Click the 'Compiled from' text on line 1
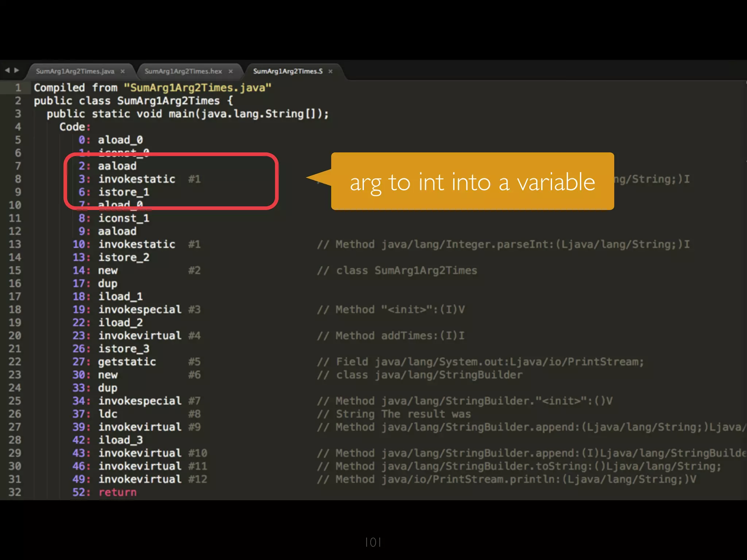The width and height of the screenshot is (747, 560). coord(76,88)
